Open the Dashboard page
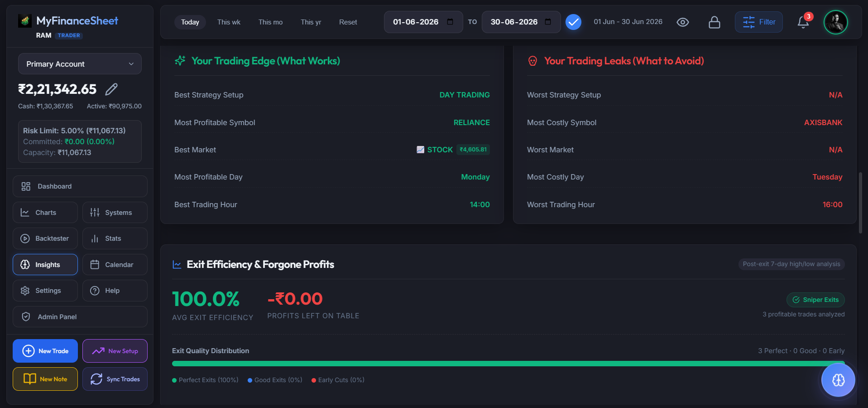This screenshot has height=408, width=868. pos(80,186)
